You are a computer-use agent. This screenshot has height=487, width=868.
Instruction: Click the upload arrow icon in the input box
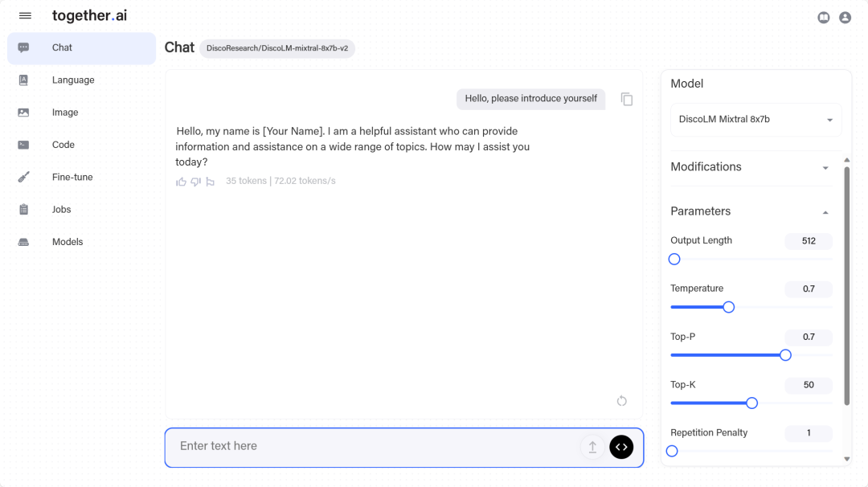pos(592,447)
